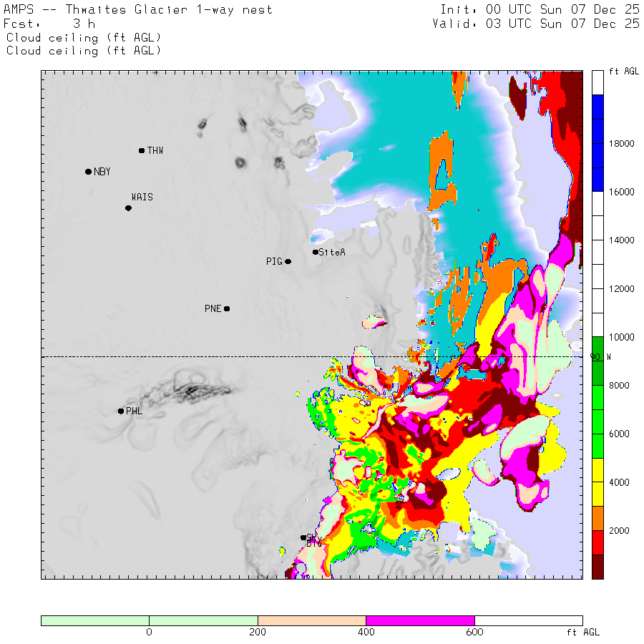Click the 'Init: 00 UTC Sun 07 Dec 25' text
644x644 pixels.
(x=540, y=9)
